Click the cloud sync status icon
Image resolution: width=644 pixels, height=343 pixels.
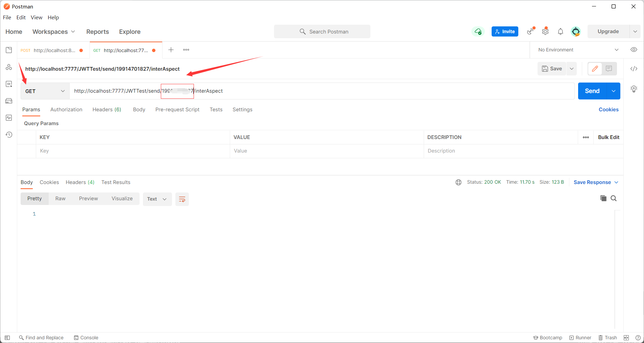coord(478,31)
